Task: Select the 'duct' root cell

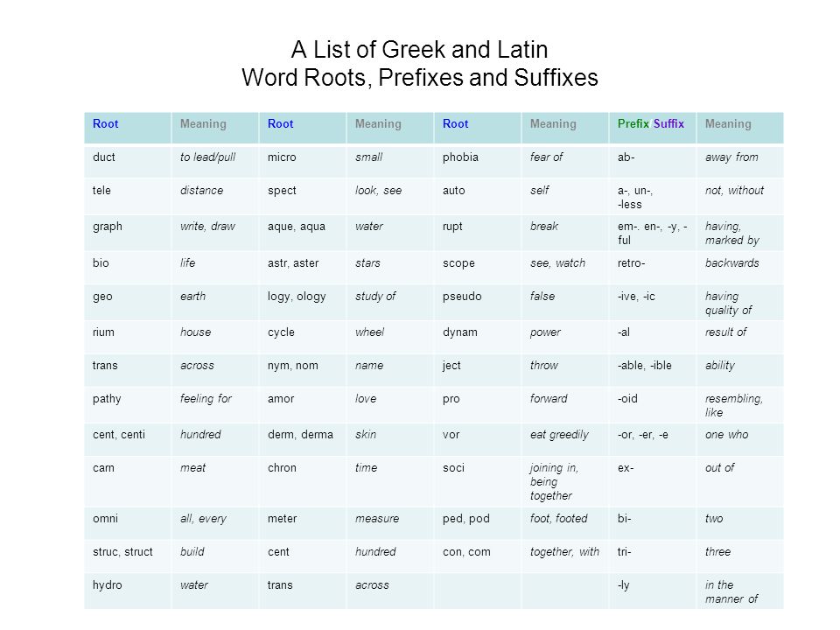Action: pyautogui.click(x=128, y=161)
